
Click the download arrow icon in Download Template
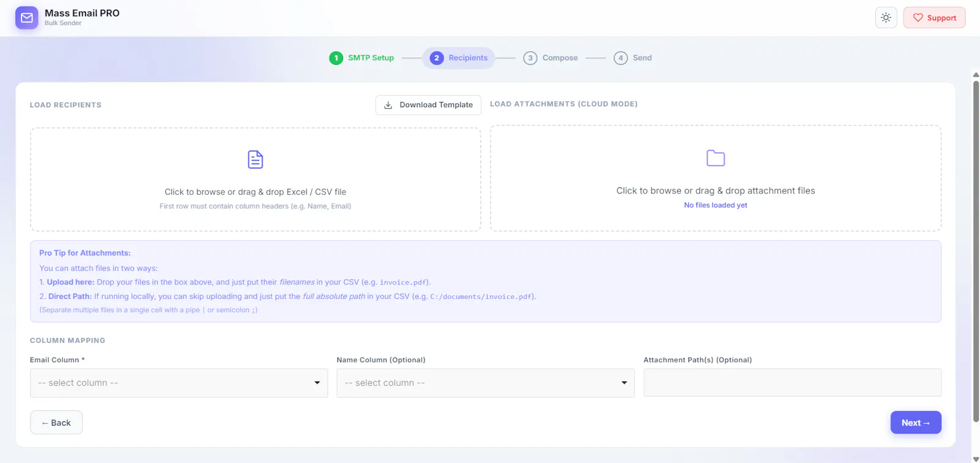coord(388,105)
